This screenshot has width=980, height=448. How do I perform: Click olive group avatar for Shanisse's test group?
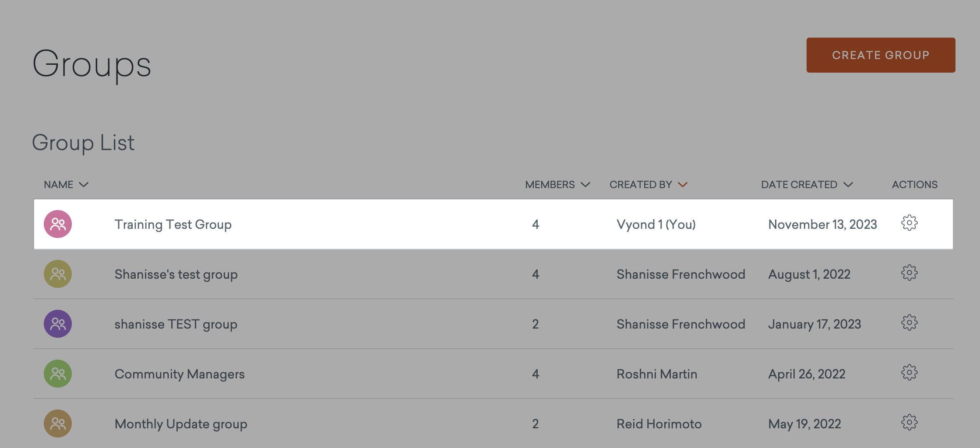click(58, 274)
